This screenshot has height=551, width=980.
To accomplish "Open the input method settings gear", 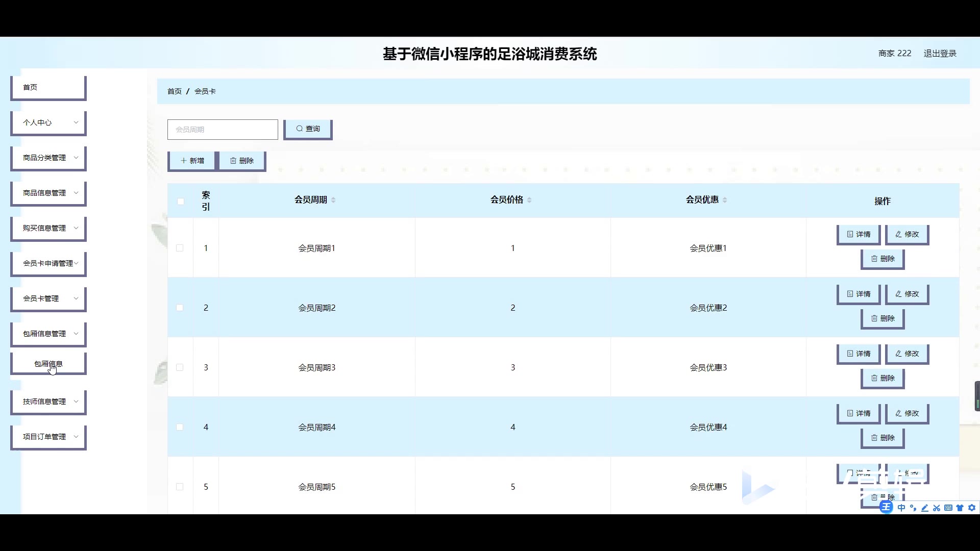I will tap(972, 508).
